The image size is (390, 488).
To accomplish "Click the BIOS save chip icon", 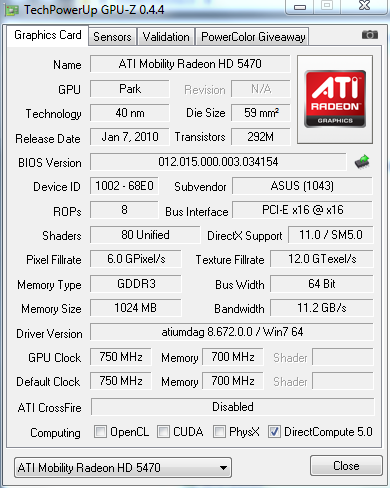I will tap(362, 162).
